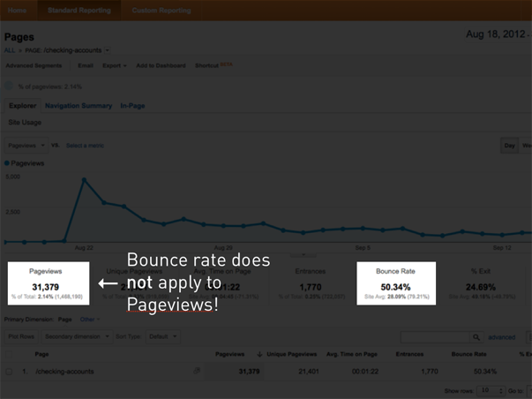Sort by the Pageviews column header
Screen dimensions: 532x399
(x=229, y=354)
